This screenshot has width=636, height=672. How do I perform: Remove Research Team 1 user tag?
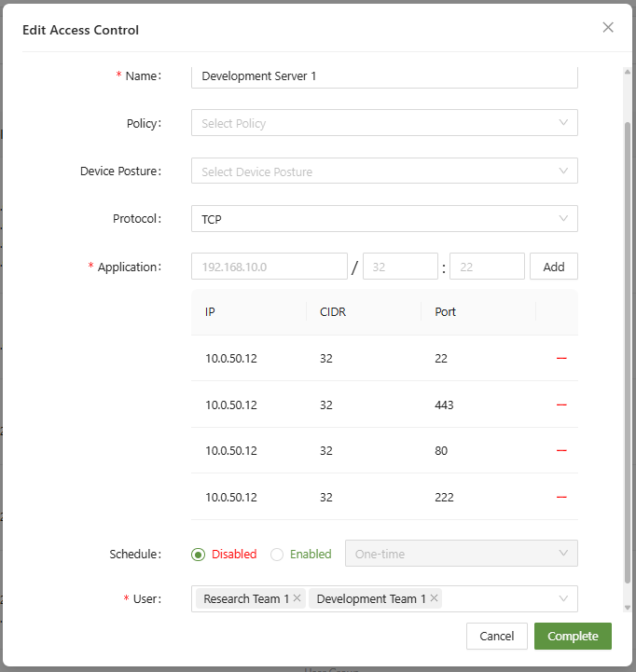[x=297, y=598]
